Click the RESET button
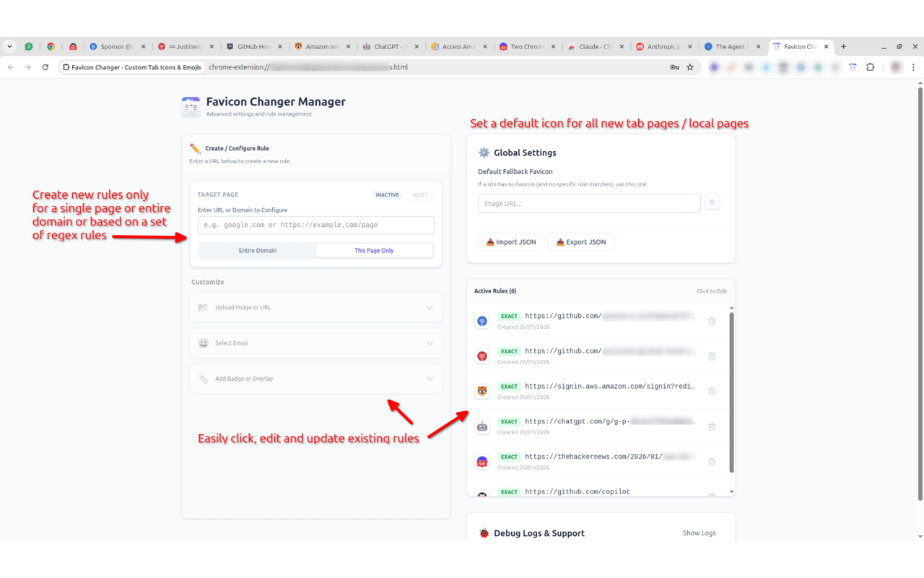Screen dimensions: 924x578 (x=420, y=195)
